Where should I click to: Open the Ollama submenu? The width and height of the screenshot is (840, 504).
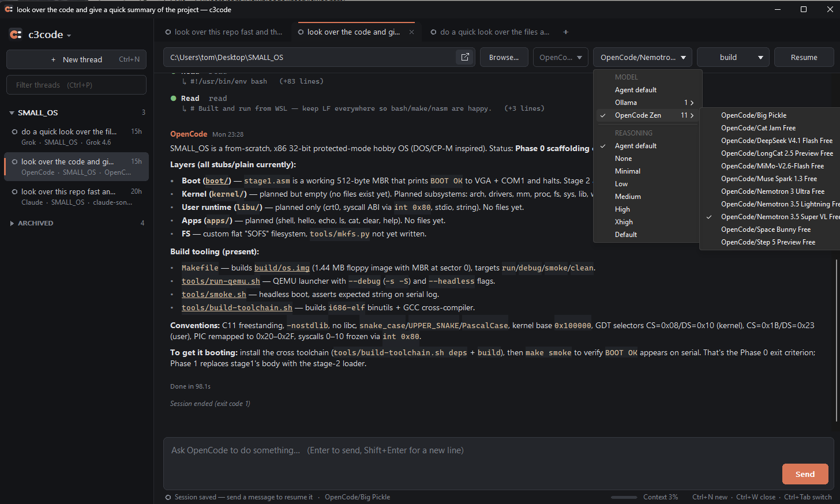647,103
